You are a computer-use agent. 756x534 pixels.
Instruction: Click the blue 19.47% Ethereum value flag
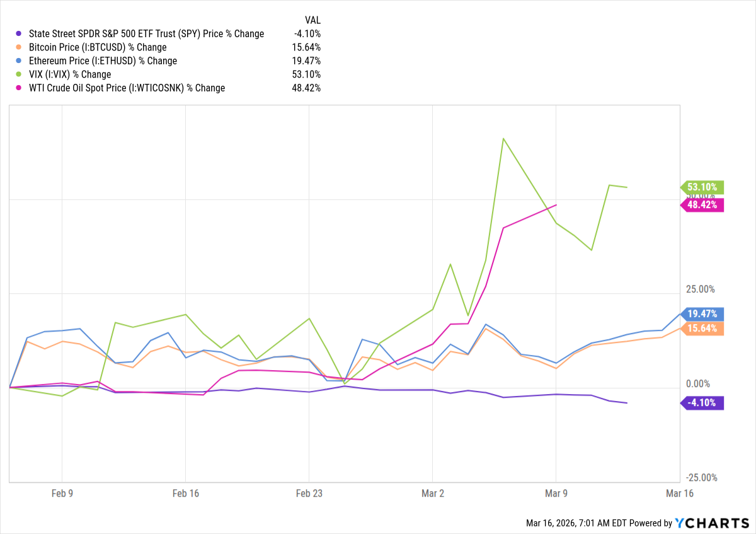pyautogui.click(x=702, y=313)
